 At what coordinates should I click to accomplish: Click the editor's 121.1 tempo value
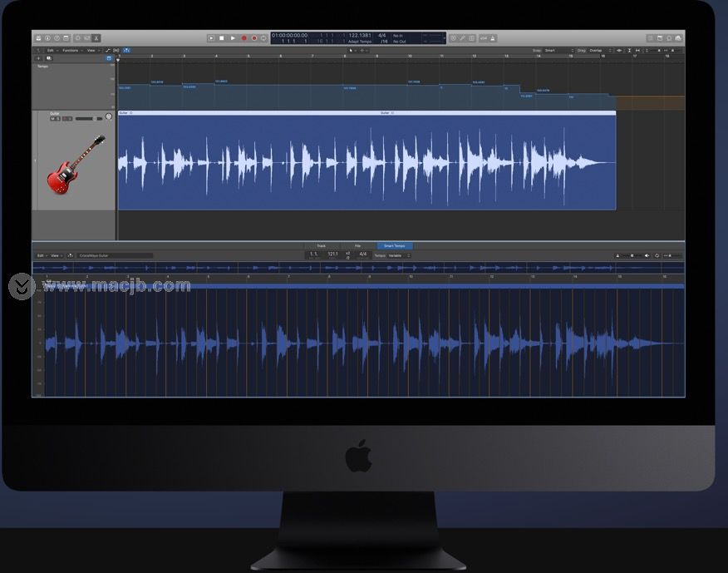click(x=333, y=254)
